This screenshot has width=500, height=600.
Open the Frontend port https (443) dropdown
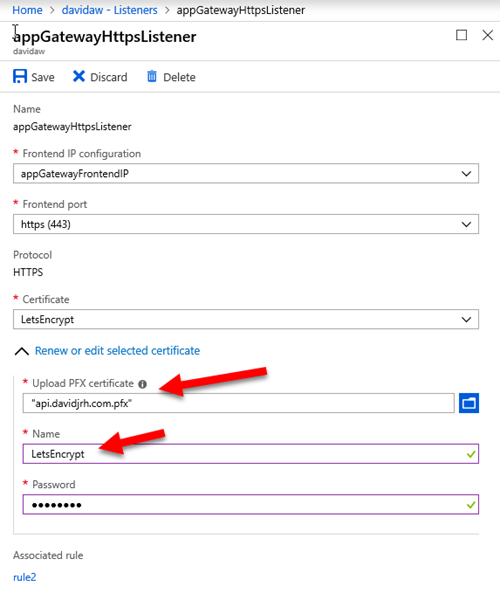(246, 224)
